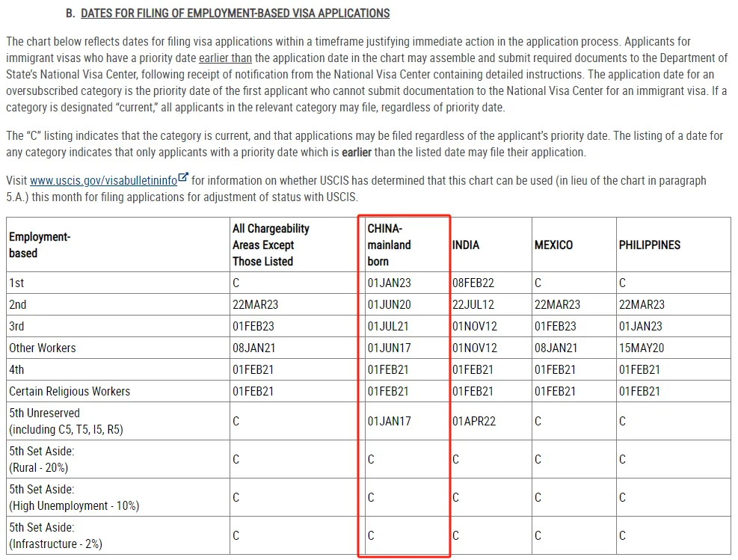Screen dimensions: 738x560
Task: Select China's Other Workers date 01JUN17
Action: point(389,348)
